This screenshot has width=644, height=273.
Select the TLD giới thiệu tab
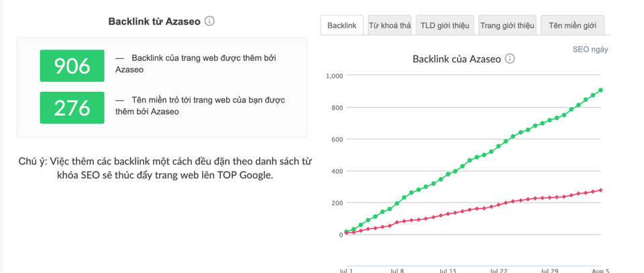(445, 25)
